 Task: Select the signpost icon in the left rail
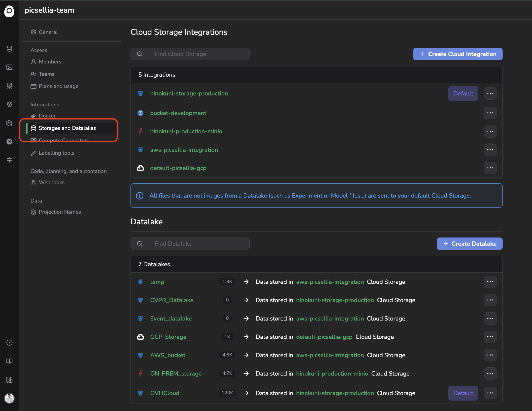click(9, 160)
